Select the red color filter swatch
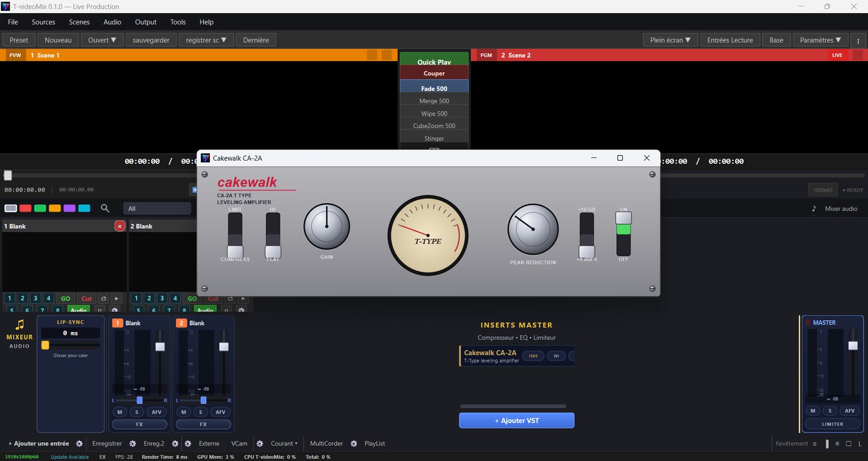 25,208
